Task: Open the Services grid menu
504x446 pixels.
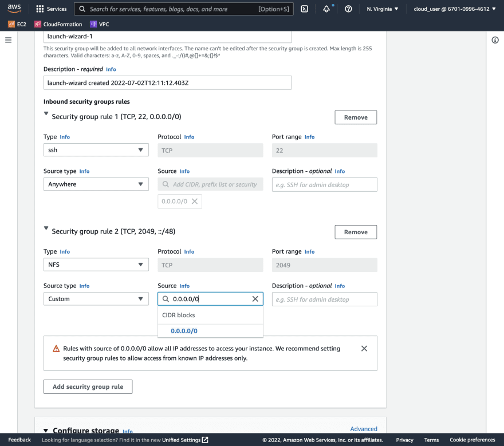Action: [x=52, y=9]
